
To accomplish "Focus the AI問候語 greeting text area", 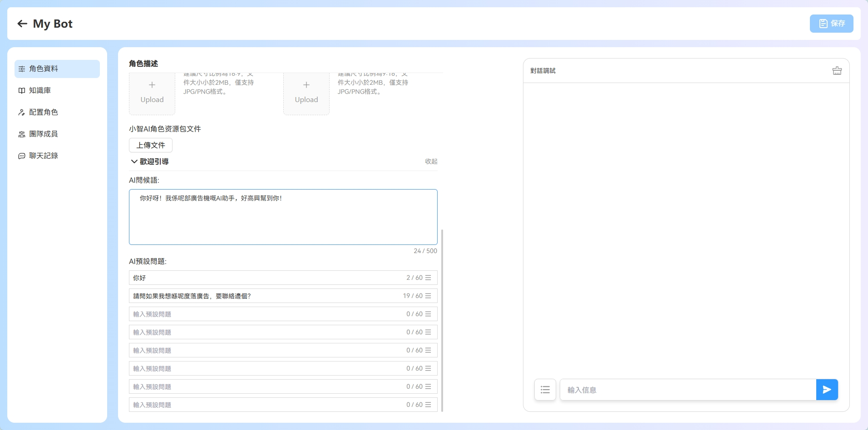I will click(283, 217).
